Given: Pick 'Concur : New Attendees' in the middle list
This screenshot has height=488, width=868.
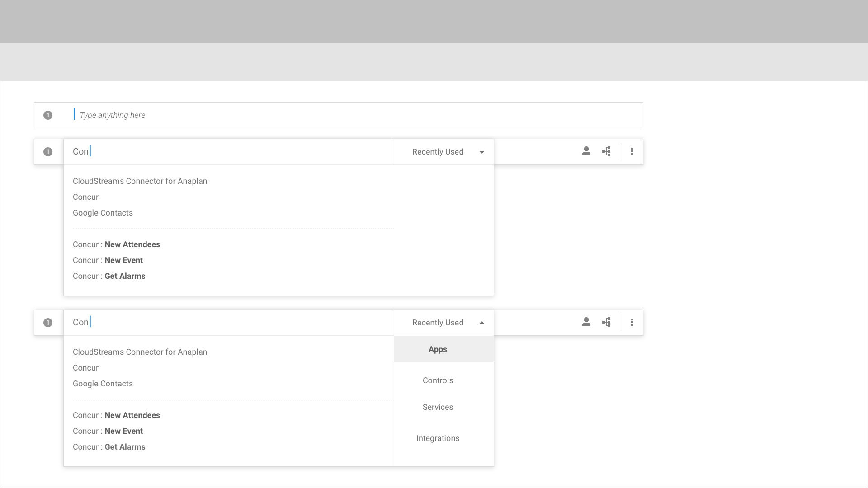Looking at the screenshot, I should tap(117, 244).
